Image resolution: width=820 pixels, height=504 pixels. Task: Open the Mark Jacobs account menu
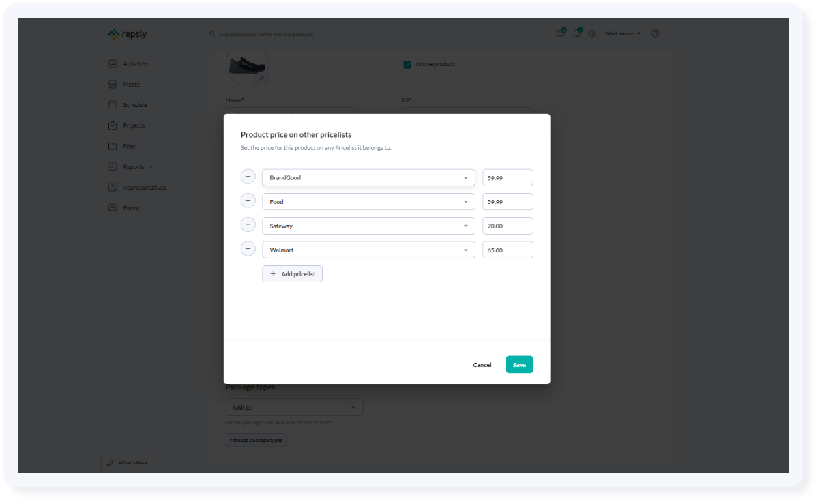[622, 33]
